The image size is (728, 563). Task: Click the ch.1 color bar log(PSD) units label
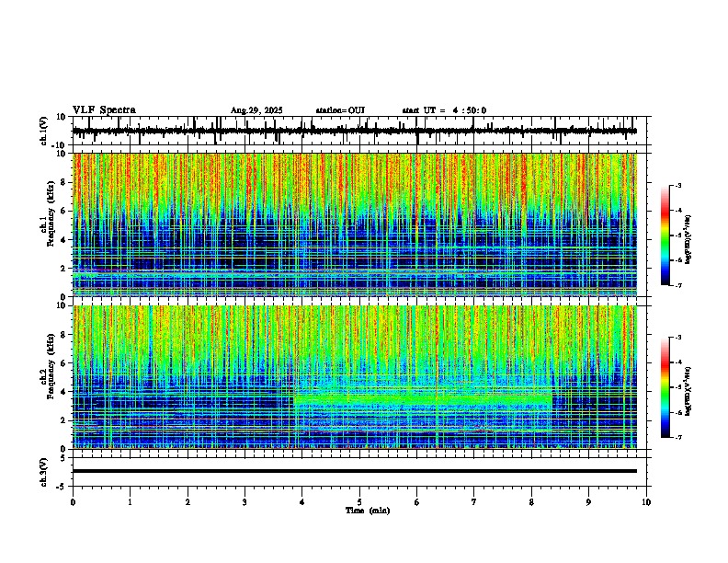click(688, 239)
